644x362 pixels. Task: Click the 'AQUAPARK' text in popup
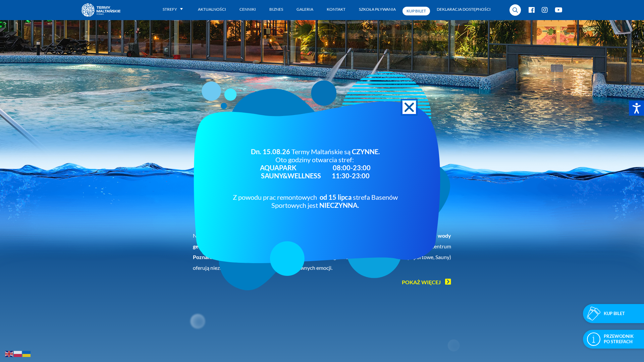(278, 168)
